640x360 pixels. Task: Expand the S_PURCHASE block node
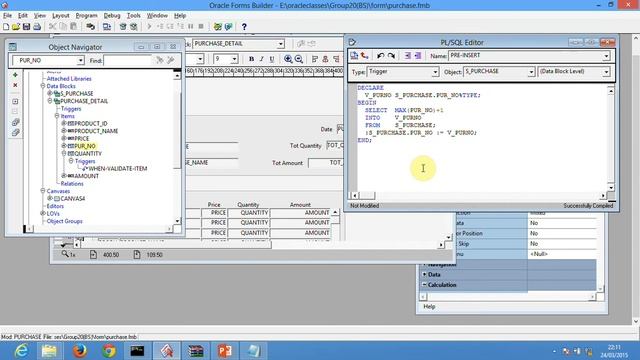pyautogui.click(x=50, y=93)
